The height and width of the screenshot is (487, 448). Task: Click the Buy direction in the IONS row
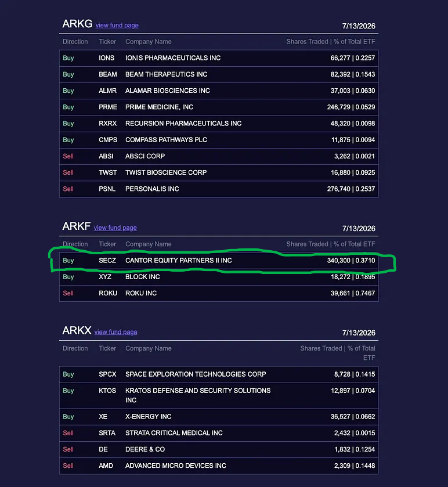pyautogui.click(x=68, y=58)
